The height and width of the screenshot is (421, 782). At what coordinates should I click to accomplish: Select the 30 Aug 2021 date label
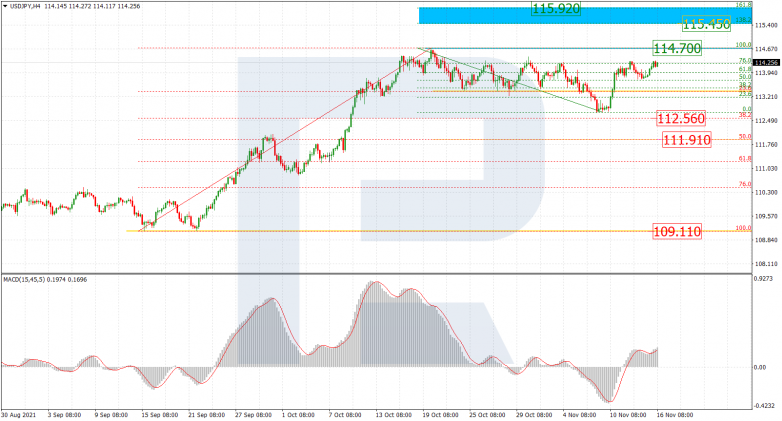point(18,415)
